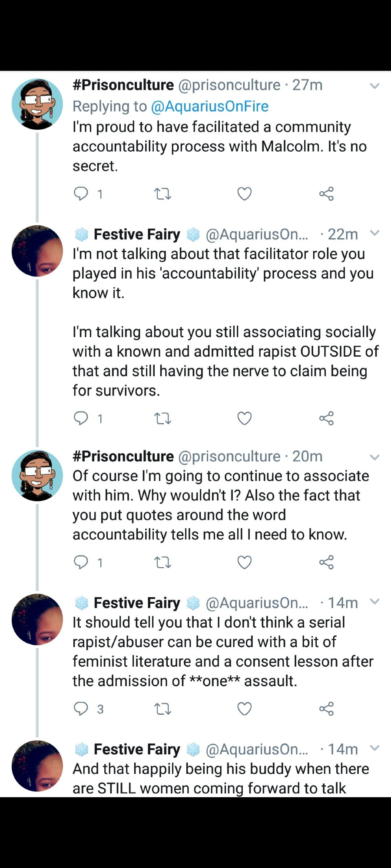The width and height of the screenshot is (391, 868).
Task: Retweet the 20m #Prisonculture tweet
Action: click(163, 562)
